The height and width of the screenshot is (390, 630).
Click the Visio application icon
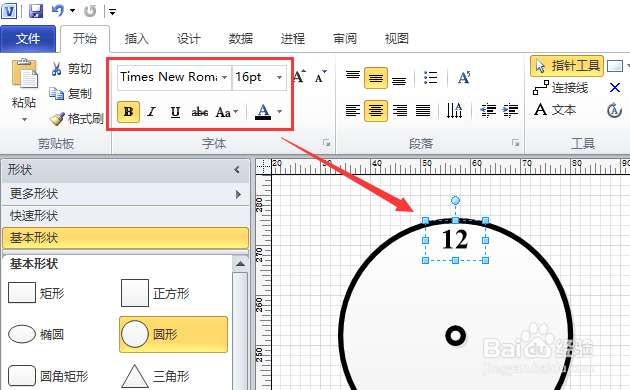[x=9, y=11]
